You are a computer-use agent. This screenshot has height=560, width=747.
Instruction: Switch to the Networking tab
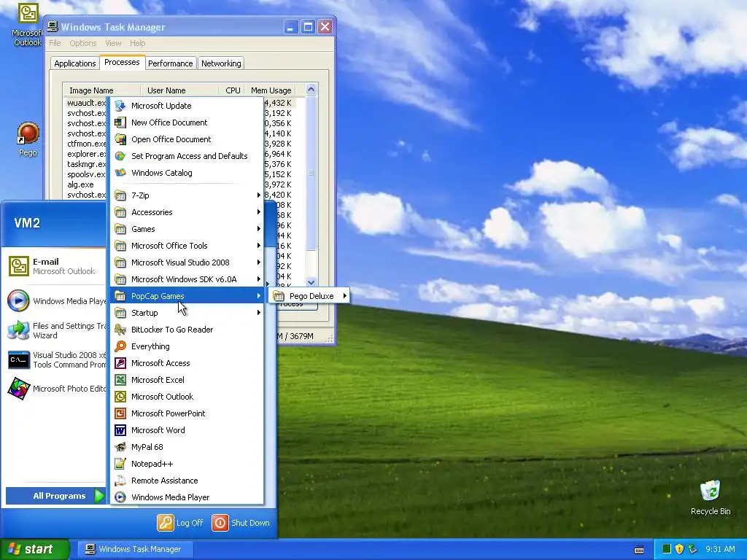[x=221, y=63]
